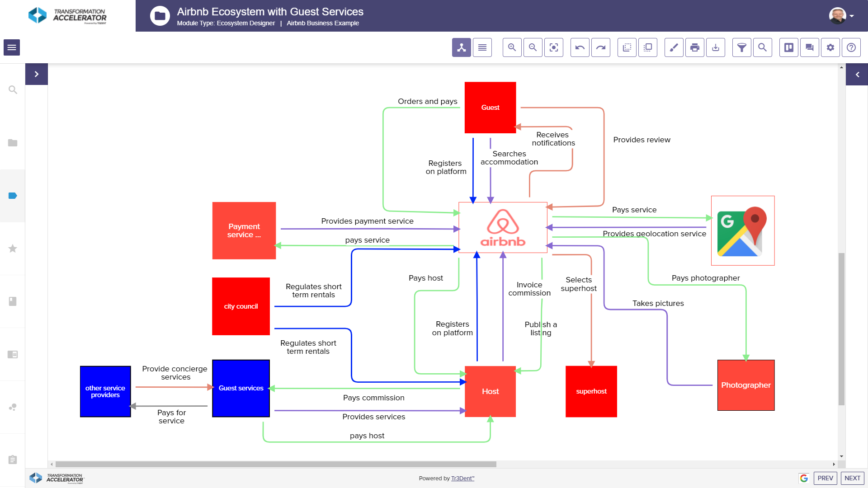868x488 pixels.
Task: Open the paintbrush format tool
Action: [x=674, y=47]
